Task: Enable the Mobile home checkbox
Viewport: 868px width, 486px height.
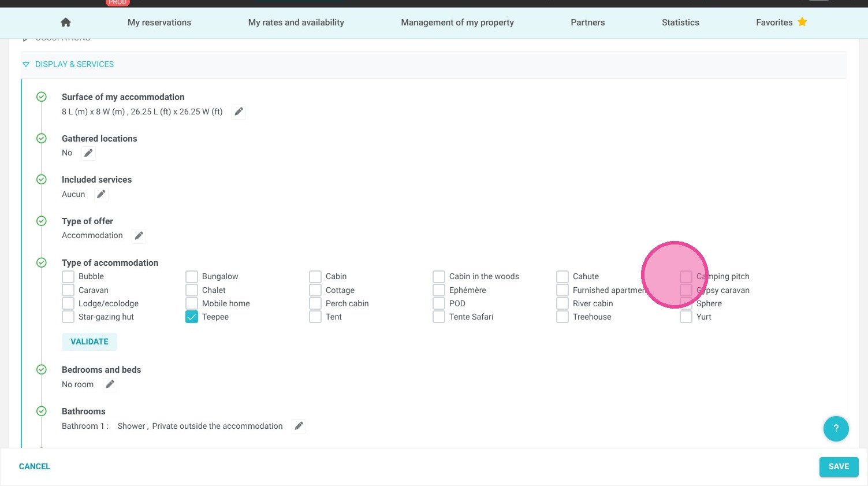Action: tap(192, 303)
